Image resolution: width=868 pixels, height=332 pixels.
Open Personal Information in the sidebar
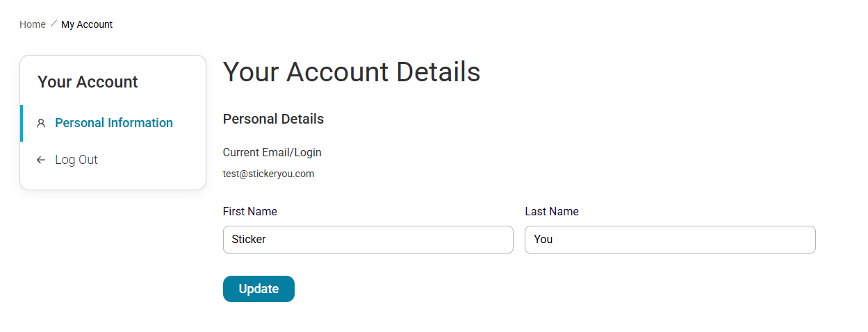pos(114,123)
